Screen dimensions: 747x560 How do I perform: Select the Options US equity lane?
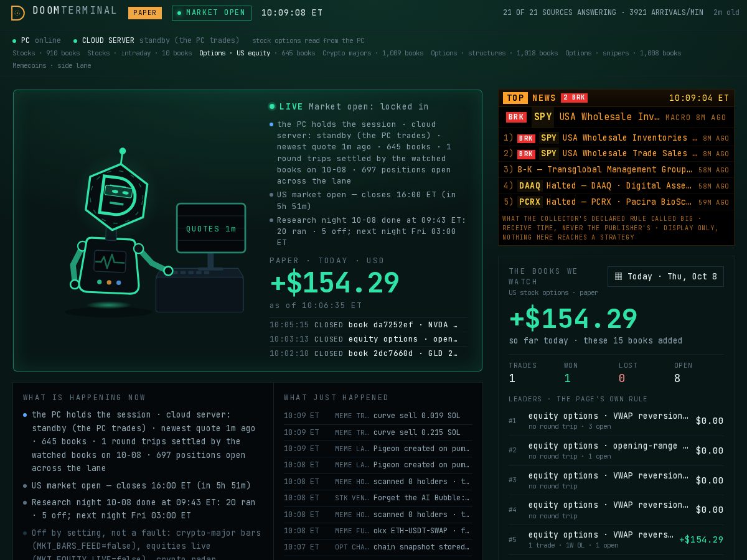coord(257,54)
